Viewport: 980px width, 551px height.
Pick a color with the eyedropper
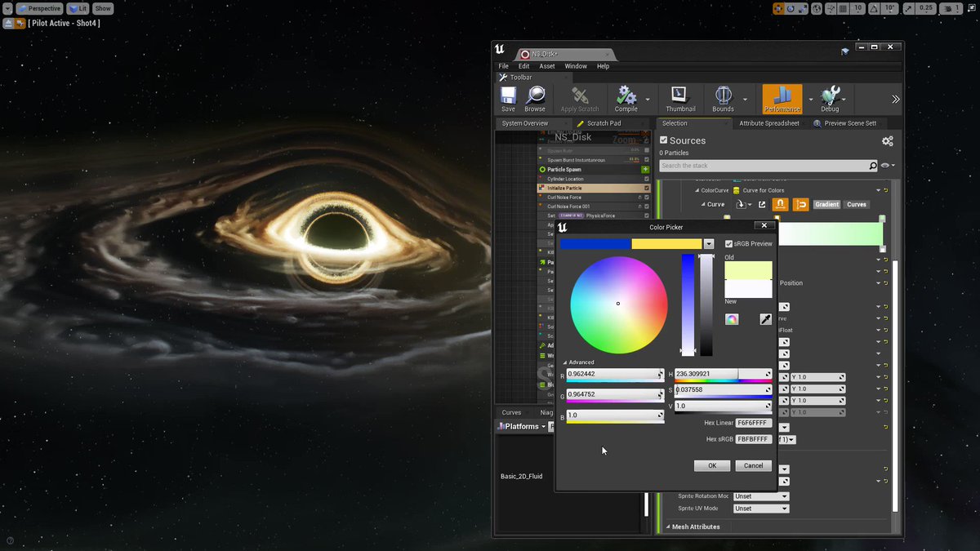[x=765, y=319]
